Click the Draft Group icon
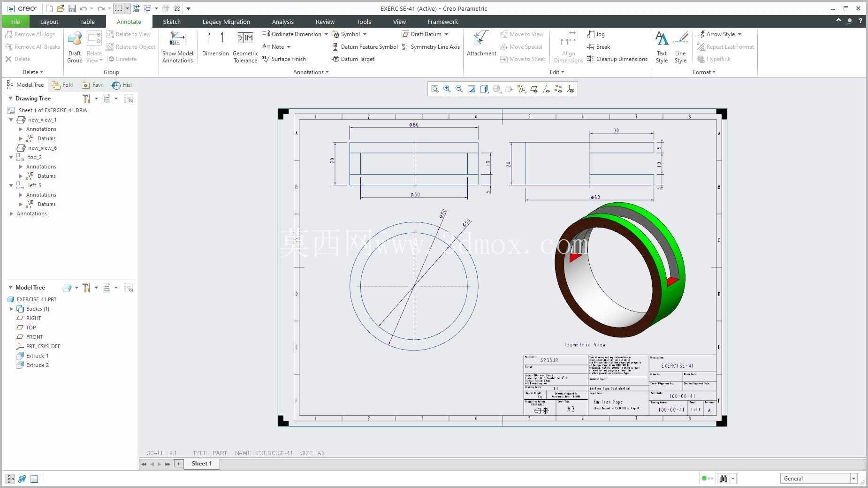Viewport: 868px width, 488px height. [75, 47]
